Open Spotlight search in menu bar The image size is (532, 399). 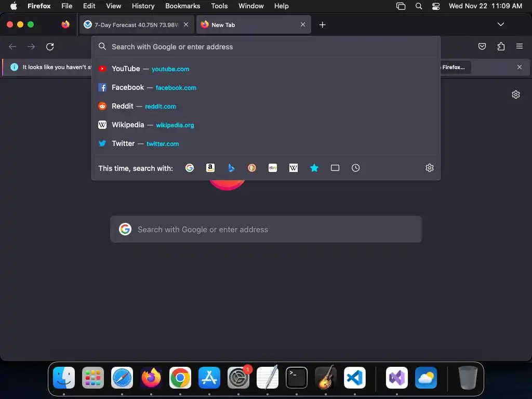(x=419, y=6)
